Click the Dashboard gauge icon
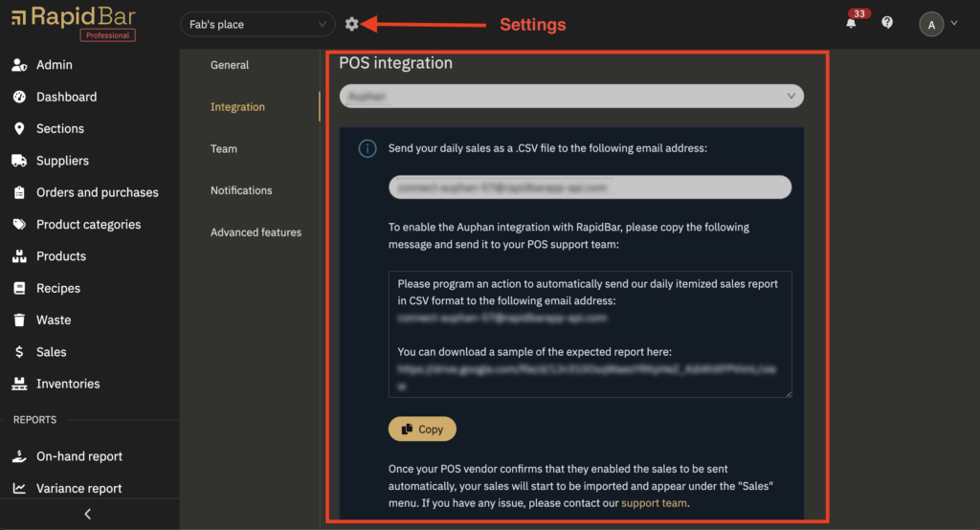Screen dimensions: 980x530 (x=19, y=97)
